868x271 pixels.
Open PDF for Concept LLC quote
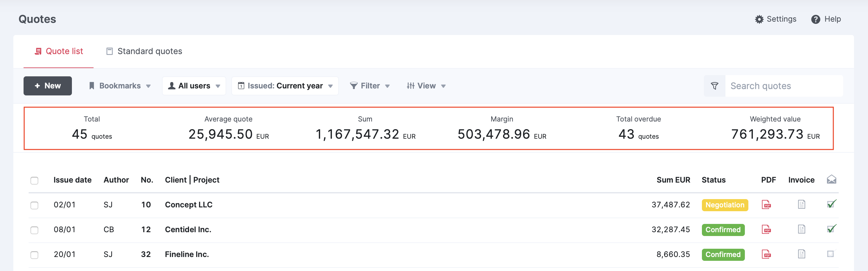(x=766, y=205)
